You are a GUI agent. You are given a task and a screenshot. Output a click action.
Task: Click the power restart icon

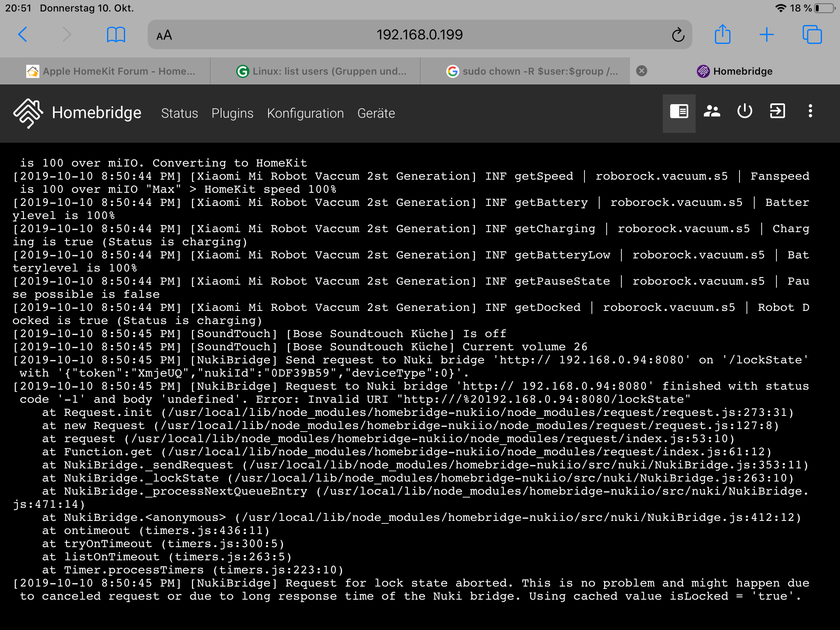(744, 112)
